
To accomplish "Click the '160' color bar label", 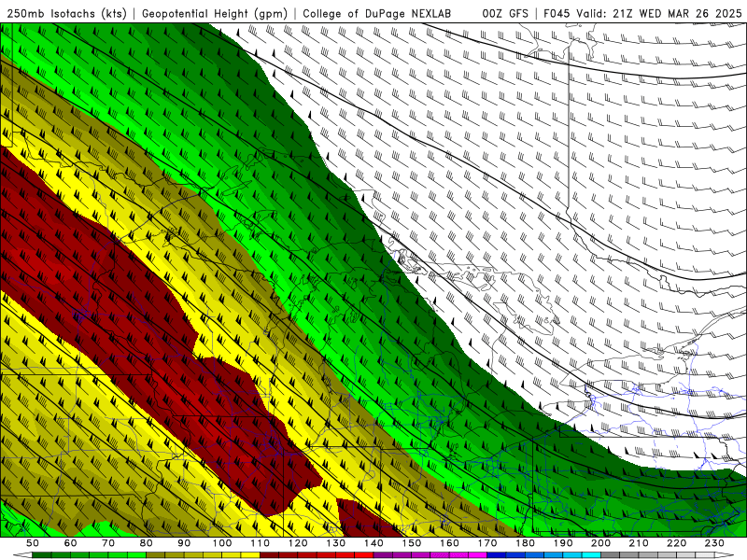I will pyautogui.click(x=449, y=543).
